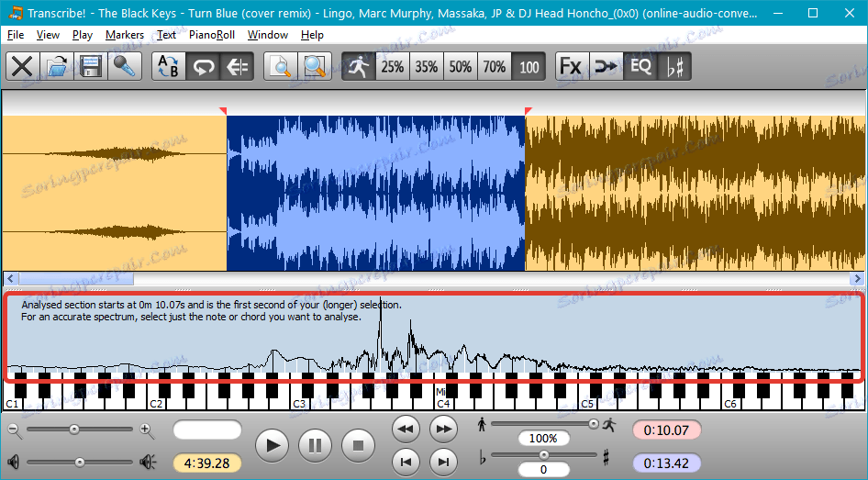The height and width of the screenshot is (480, 868).
Task: Open the Help menu
Action: 312,35
